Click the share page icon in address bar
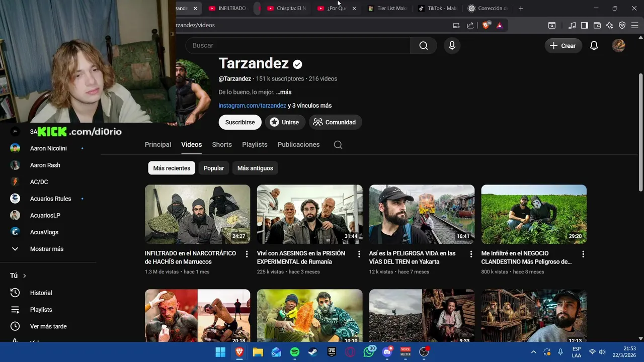Screen dimensions: 644x362 pos(470,25)
